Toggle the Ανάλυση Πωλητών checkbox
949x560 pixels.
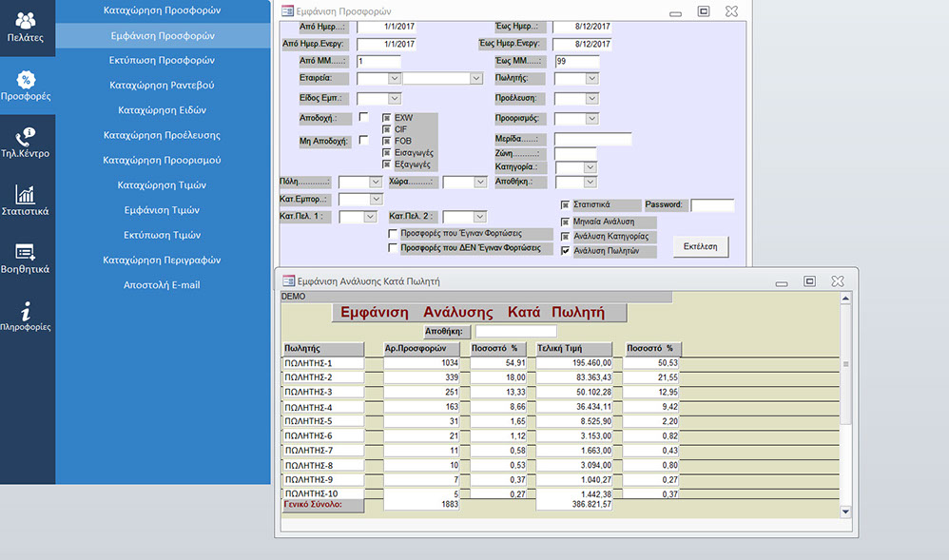click(565, 252)
